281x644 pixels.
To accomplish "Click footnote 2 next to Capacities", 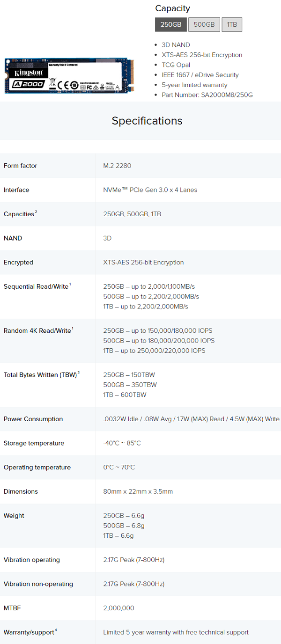I will 36,212.
